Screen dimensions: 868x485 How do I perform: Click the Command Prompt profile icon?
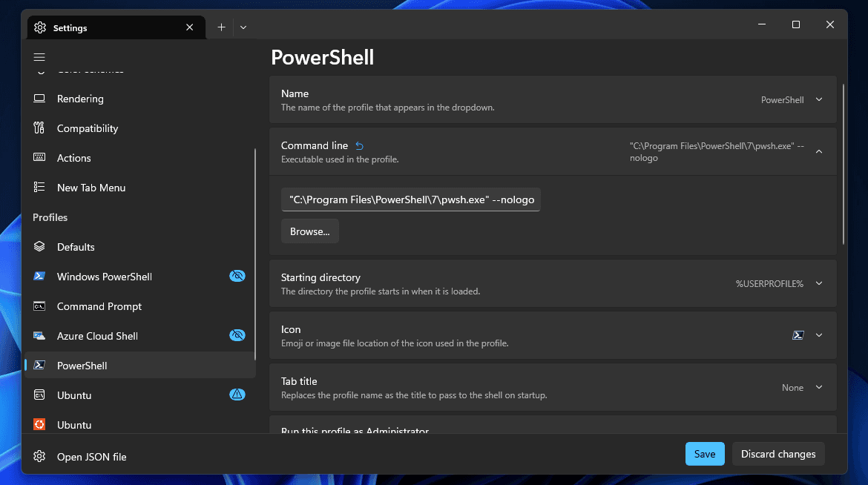coord(39,306)
